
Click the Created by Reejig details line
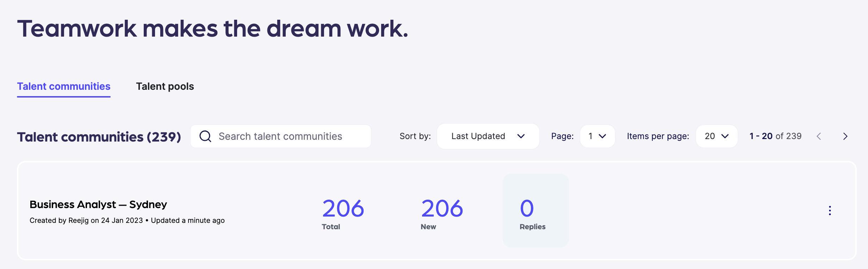click(127, 220)
